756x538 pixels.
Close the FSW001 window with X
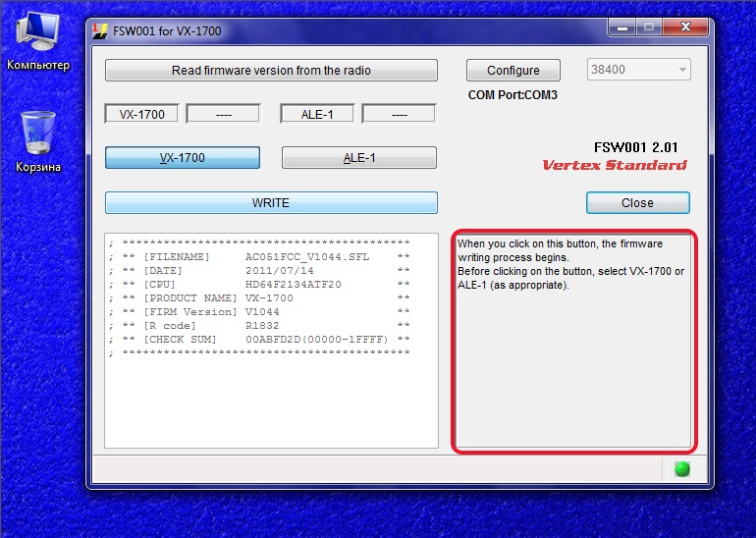685,27
